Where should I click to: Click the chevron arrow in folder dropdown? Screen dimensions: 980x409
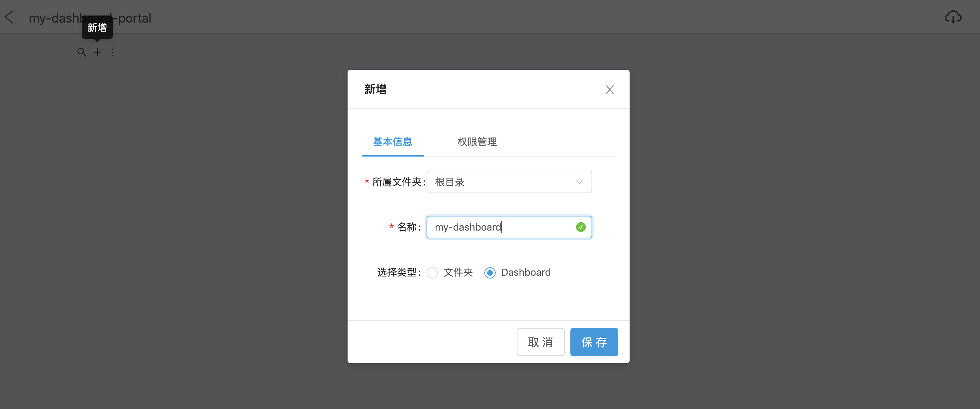[x=579, y=182]
